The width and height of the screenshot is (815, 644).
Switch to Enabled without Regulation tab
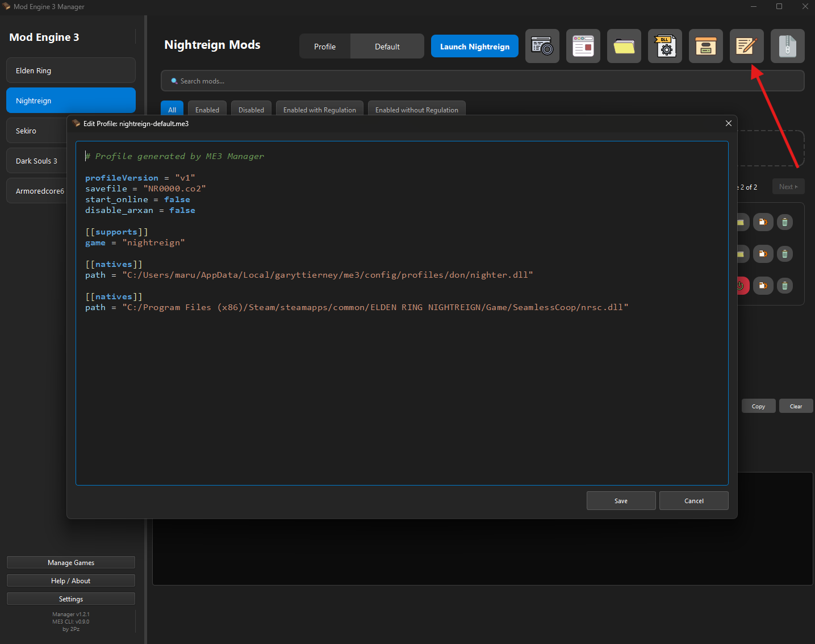[416, 110]
